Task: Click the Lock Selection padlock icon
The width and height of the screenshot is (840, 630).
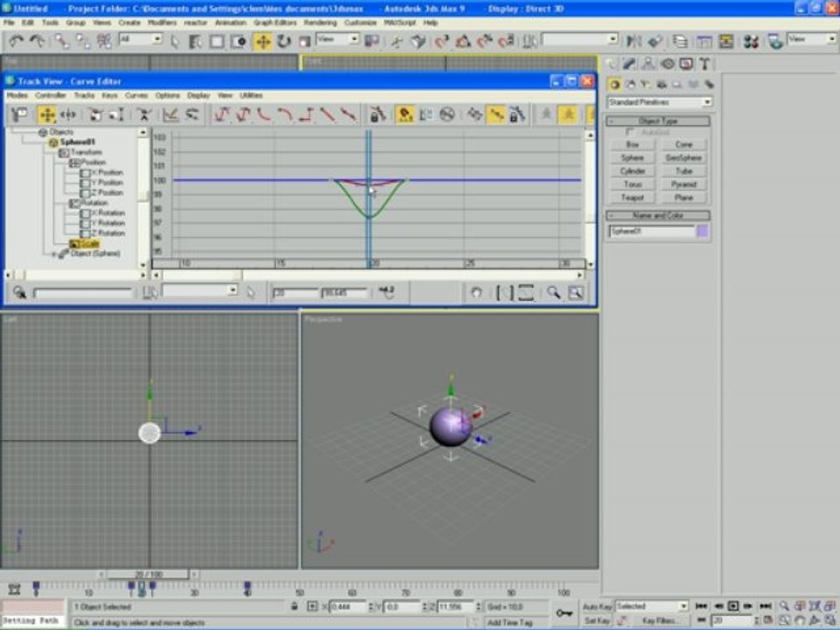Action: click(294, 605)
